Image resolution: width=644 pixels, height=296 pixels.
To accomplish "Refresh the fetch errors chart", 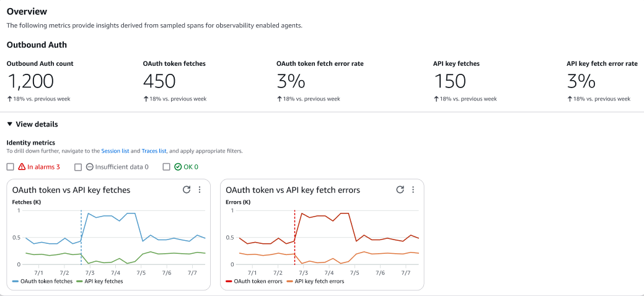I will 400,190.
